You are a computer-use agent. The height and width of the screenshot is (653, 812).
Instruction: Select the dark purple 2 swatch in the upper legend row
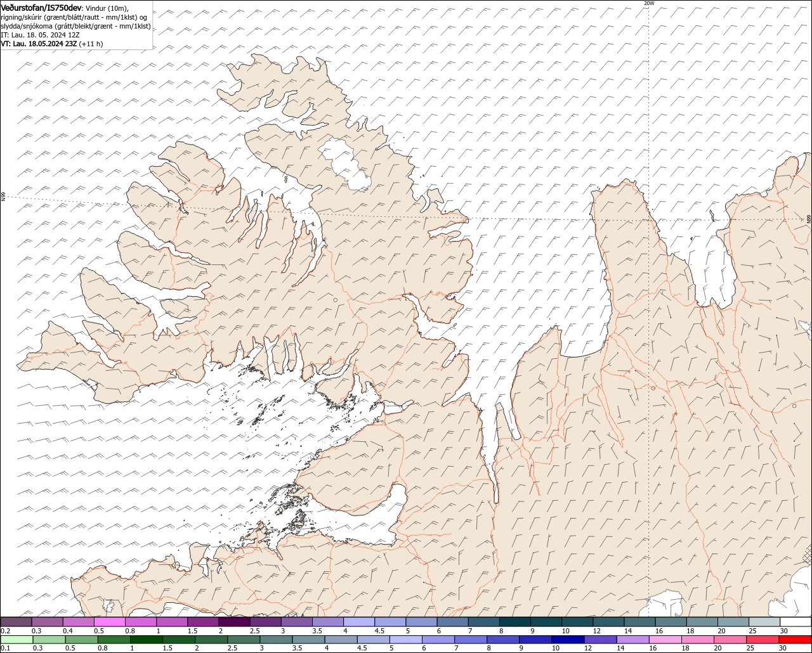pyautogui.click(x=234, y=622)
